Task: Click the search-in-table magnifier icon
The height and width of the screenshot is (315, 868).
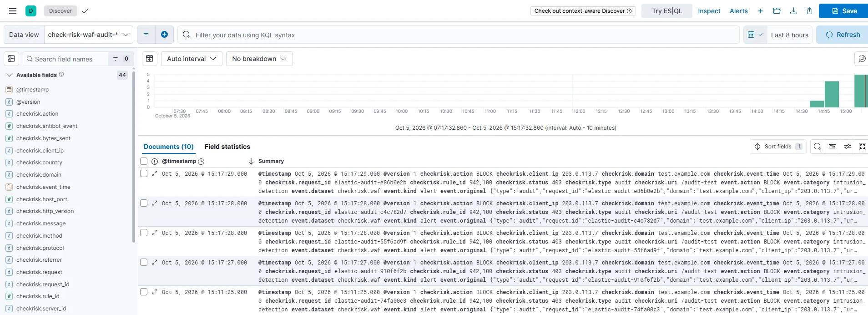Action: point(818,147)
